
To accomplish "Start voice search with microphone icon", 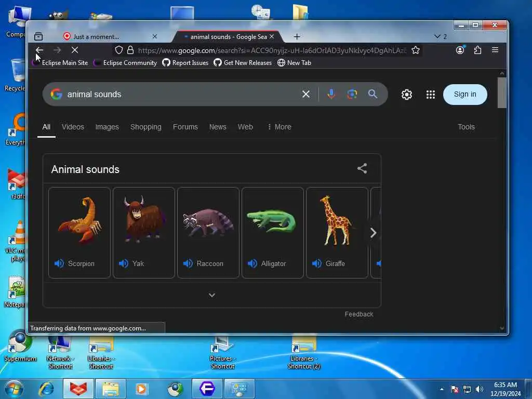I will point(331,94).
